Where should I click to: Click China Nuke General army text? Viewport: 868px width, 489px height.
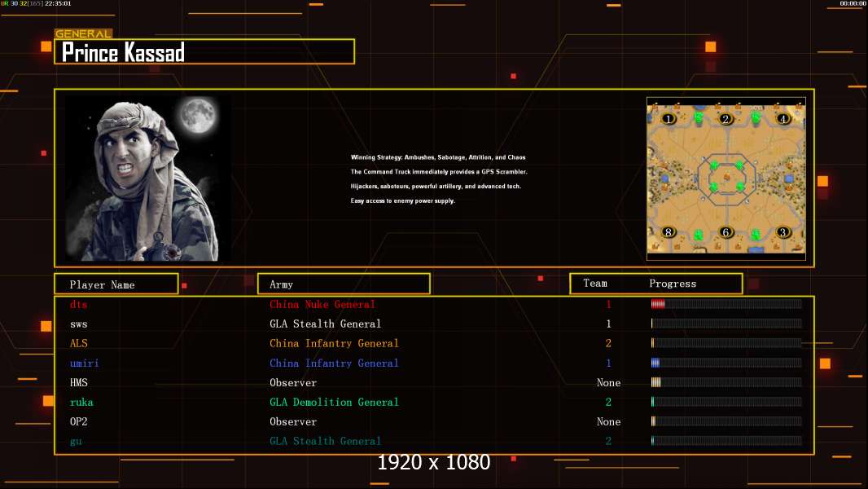[322, 304]
